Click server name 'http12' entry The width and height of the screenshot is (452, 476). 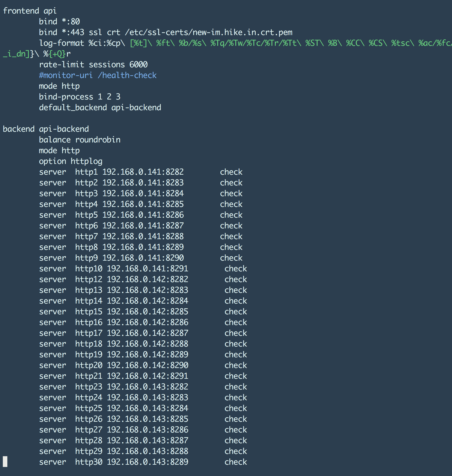tap(89, 279)
